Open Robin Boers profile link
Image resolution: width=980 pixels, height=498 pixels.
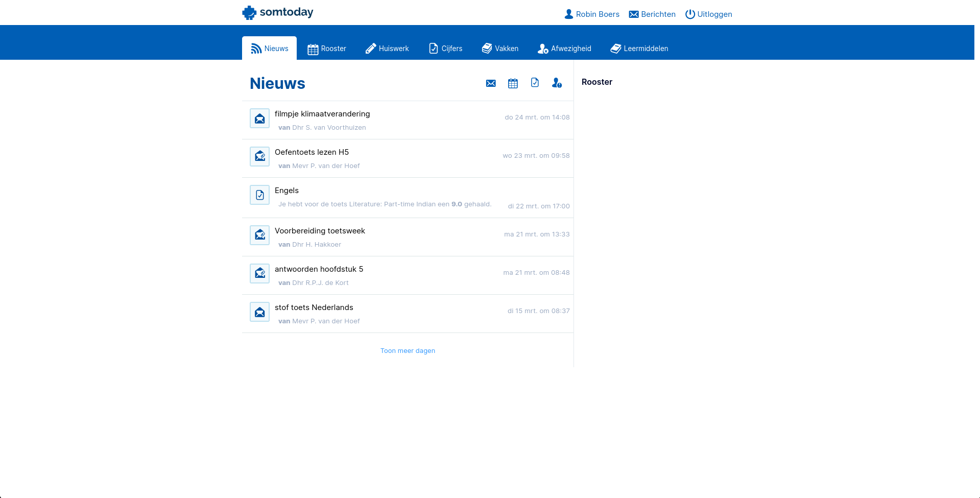[x=592, y=14]
